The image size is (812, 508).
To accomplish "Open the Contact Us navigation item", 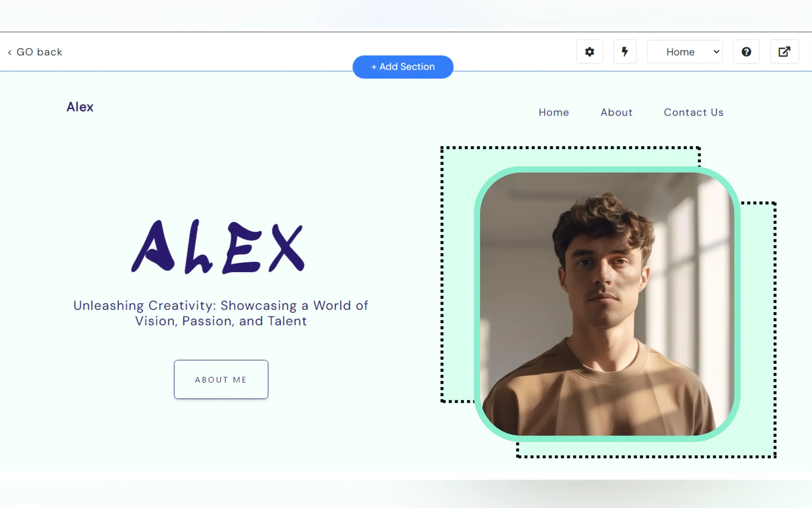I will (693, 112).
